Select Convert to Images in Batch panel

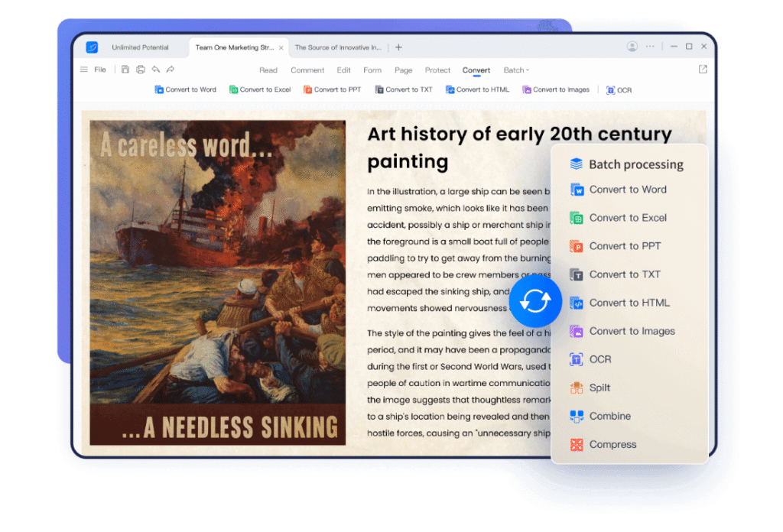622,332
